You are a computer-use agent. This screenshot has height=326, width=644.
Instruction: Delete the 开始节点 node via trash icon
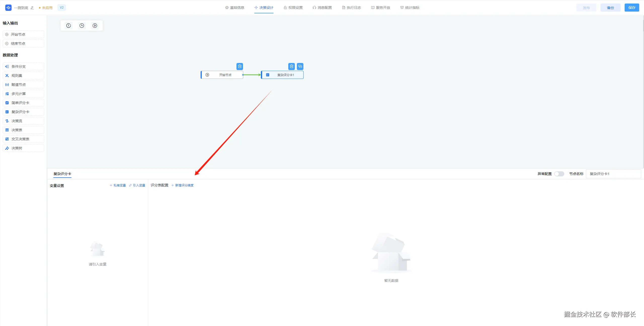240,67
